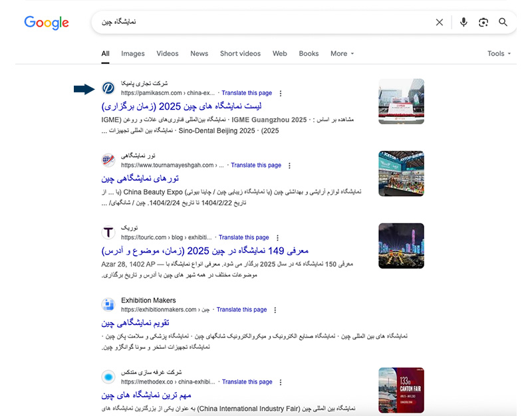Viewport: 532px width, 416px height.
Task: Click the Exhibition Makers favicon
Action: pyautogui.click(x=108, y=305)
